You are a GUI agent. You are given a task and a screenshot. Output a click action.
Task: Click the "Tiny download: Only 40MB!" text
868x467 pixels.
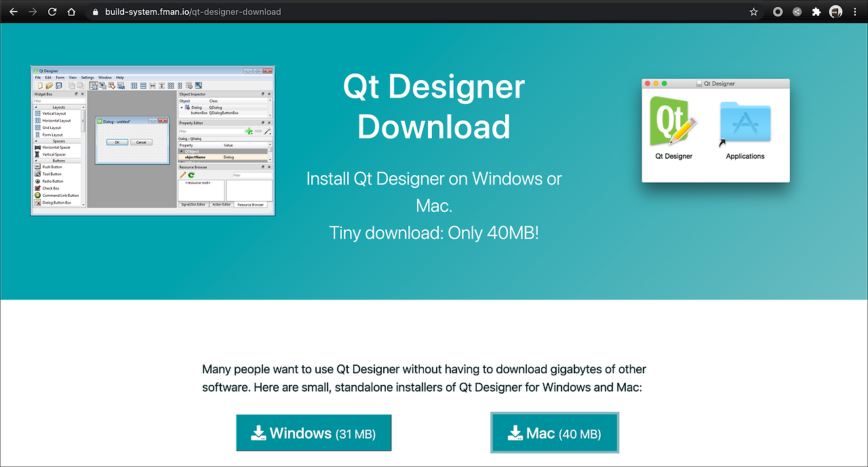coord(434,233)
